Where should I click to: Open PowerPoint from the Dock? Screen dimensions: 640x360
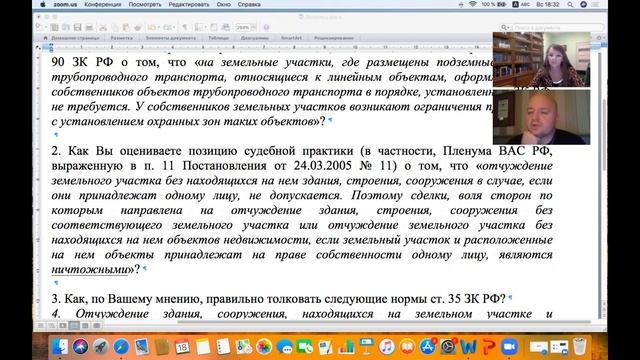(x=489, y=347)
